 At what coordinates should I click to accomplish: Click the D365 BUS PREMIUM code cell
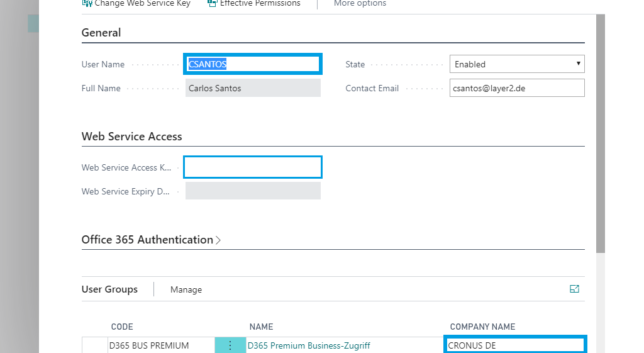coord(149,345)
